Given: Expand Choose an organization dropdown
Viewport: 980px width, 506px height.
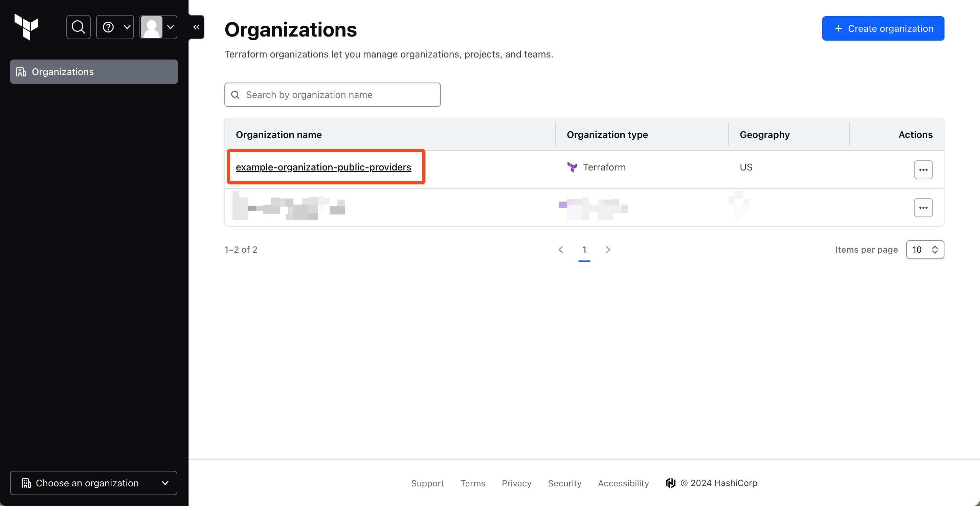Looking at the screenshot, I should tap(94, 483).
